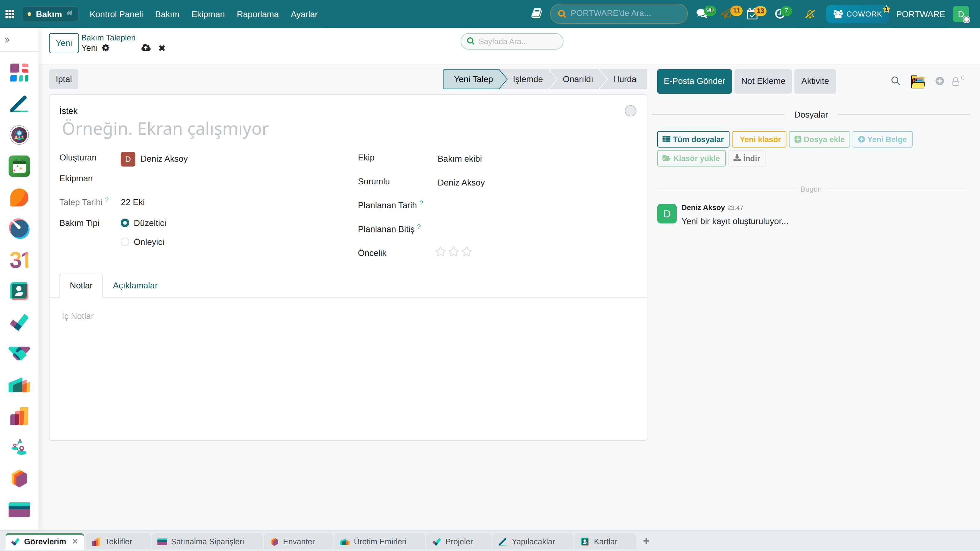Switch to the Teklifler bottom tab

[x=118, y=542]
